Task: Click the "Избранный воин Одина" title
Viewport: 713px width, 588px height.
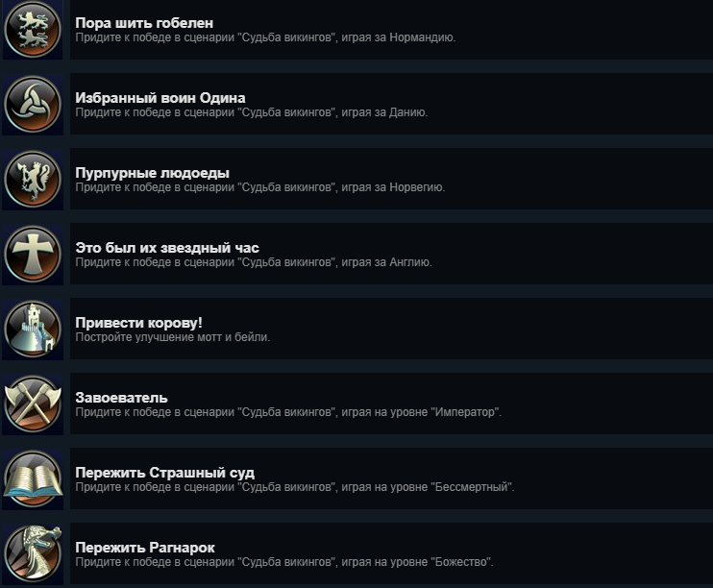Action: point(160,98)
